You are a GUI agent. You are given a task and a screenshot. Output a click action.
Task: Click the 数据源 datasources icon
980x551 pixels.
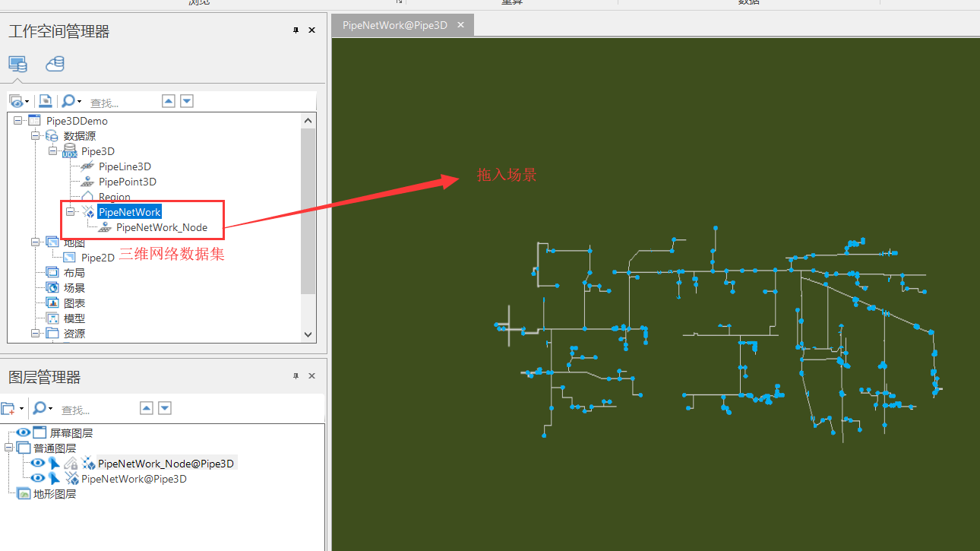pos(52,136)
